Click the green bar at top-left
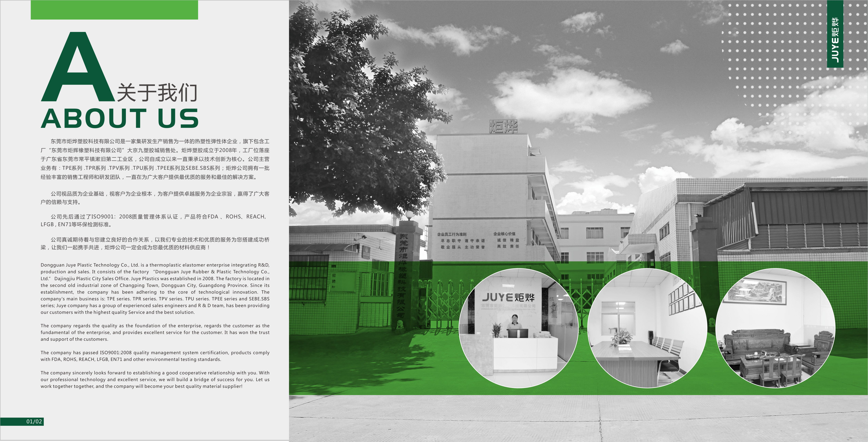The image size is (868, 442). point(114,10)
